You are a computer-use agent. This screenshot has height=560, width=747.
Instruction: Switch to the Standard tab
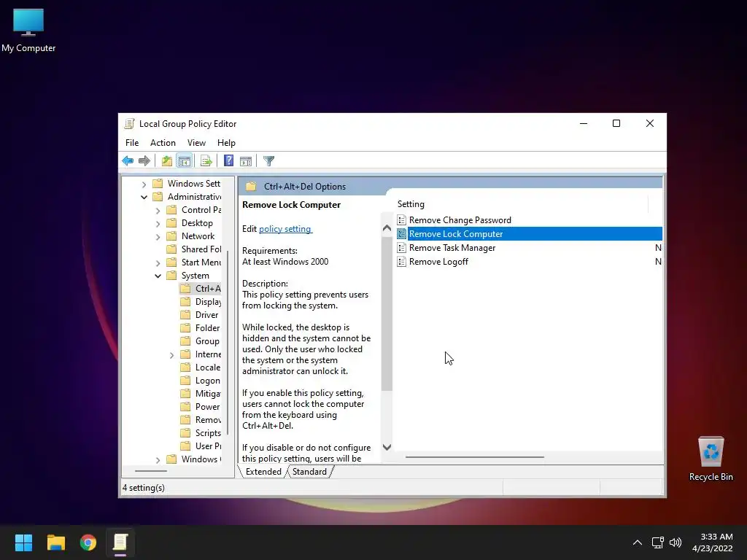pyautogui.click(x=309, y=472)
